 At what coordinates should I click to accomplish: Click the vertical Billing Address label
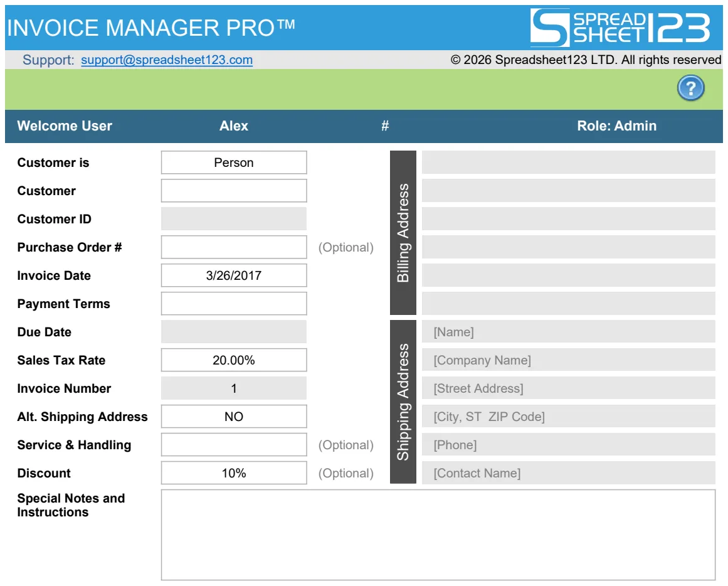pyautogui.click(x=403, y=233)
